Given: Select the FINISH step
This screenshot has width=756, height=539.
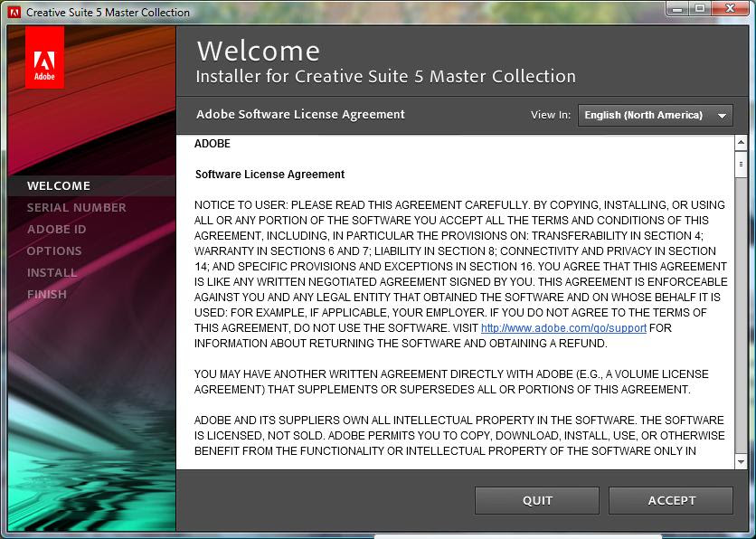Looking at the screenshot, I should pyautogui.click(x=47, y=295).
